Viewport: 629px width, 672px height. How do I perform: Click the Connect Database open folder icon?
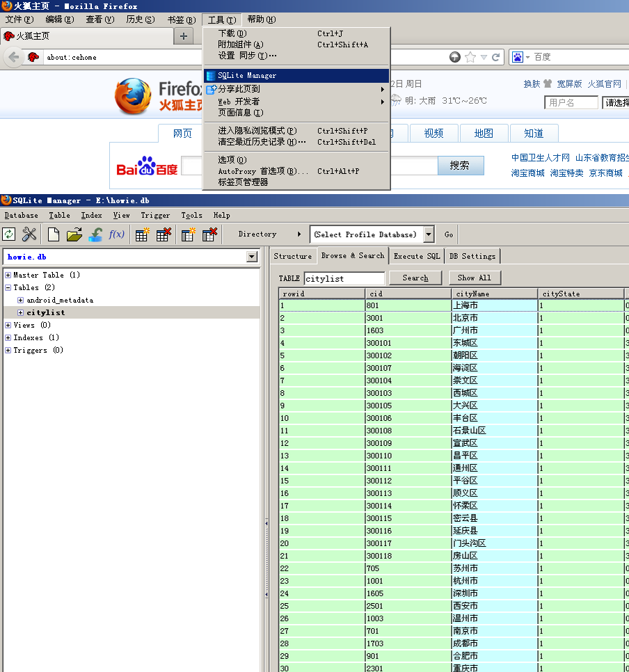(x=74, y=234)
